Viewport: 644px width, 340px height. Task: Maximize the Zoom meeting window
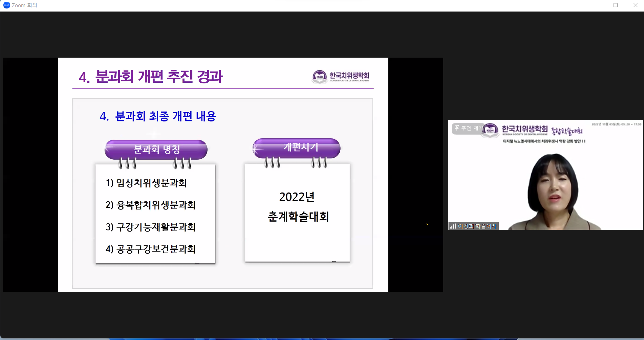(x=616, y=5)
